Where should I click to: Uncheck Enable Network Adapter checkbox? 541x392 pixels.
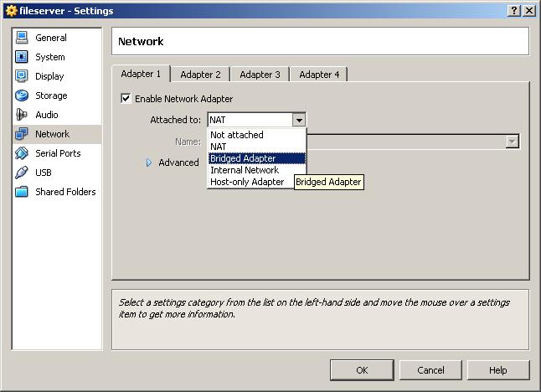click(126, 99)
